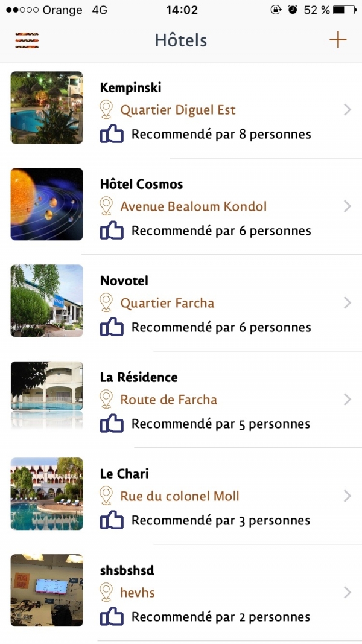The width and height of the screenshot is (362, 644).
Task: Open the hamburger menu icon
Action: pos(27,40)
